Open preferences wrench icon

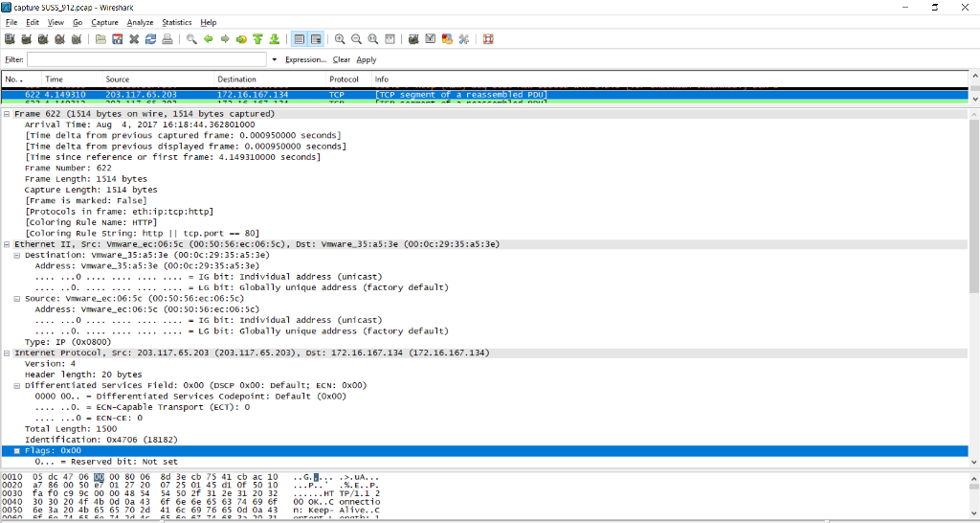click(x=464, y=38)
